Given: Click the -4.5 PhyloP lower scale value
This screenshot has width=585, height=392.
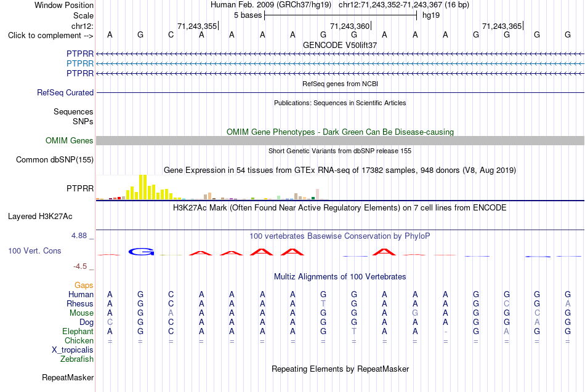Looking at the screenshot, I should click(x=80, y=266).
